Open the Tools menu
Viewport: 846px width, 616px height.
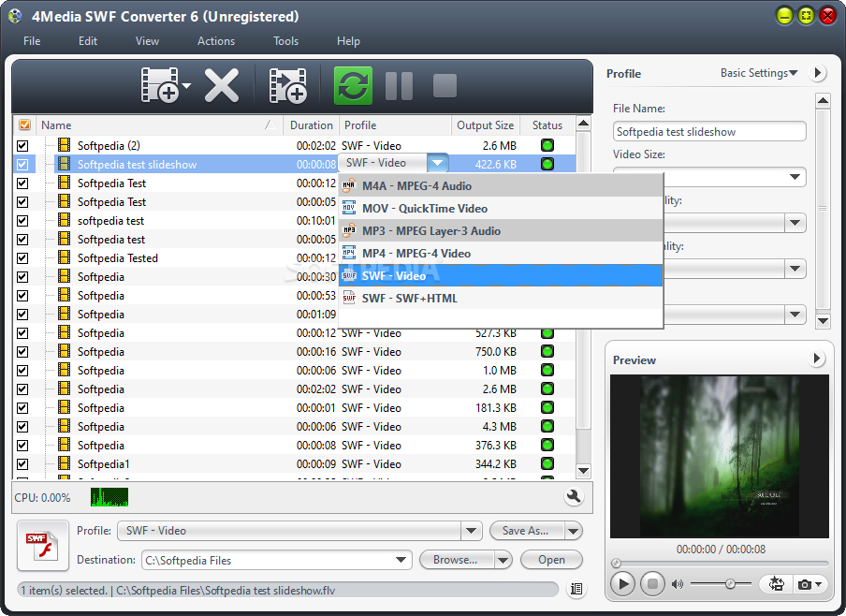coord(285,41)
